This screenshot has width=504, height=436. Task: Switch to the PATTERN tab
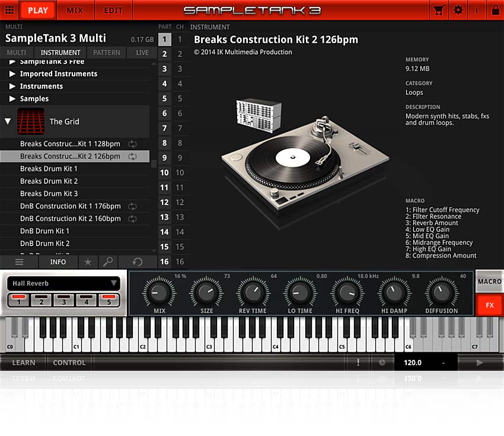point(106,52)
